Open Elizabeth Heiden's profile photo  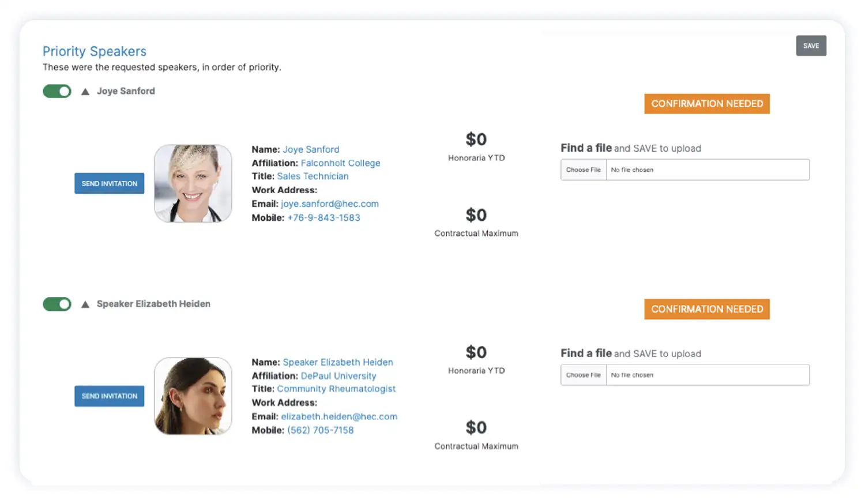coord(193,396)
